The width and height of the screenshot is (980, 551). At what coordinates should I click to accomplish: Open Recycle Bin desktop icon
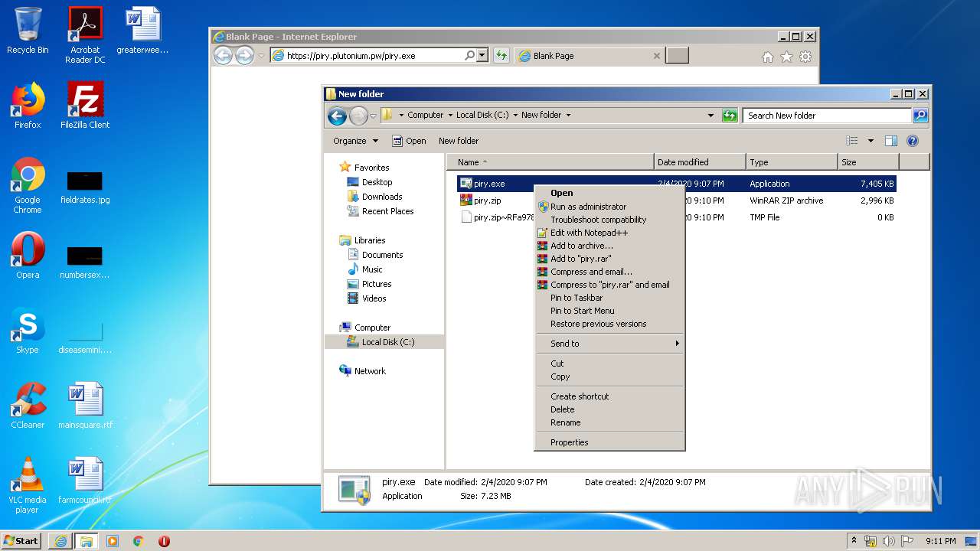coord(28,31)
